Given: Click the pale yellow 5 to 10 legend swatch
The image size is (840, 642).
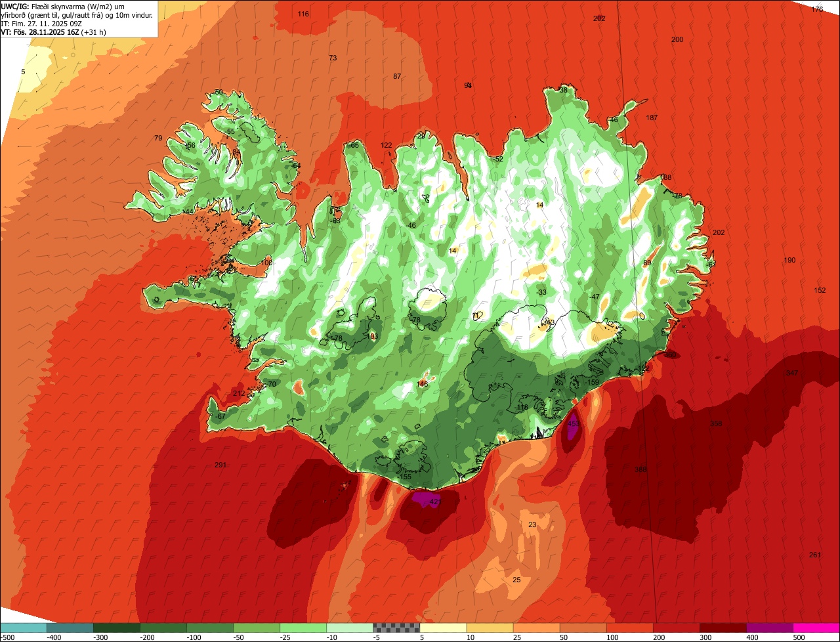Looking at the screenshot, I should tap(443, 628).
